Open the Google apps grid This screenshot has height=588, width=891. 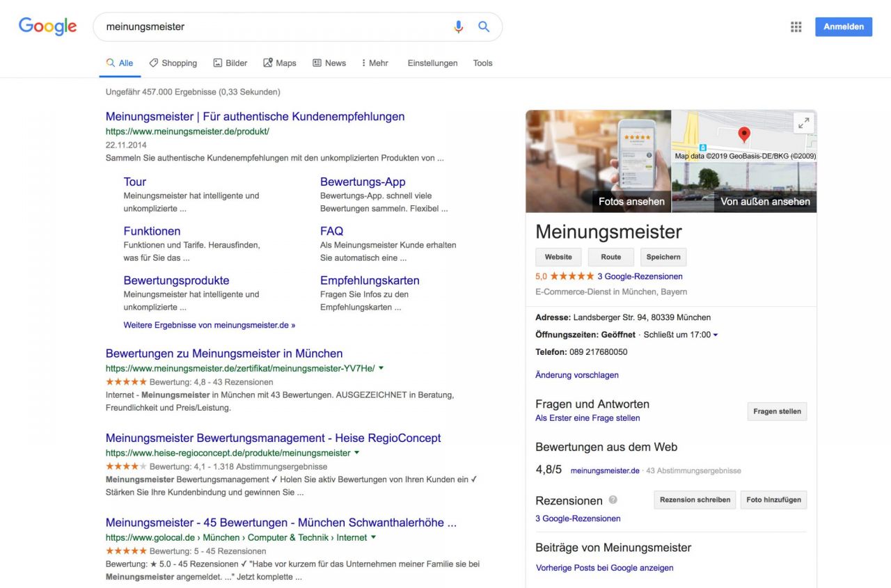(796, 27)
